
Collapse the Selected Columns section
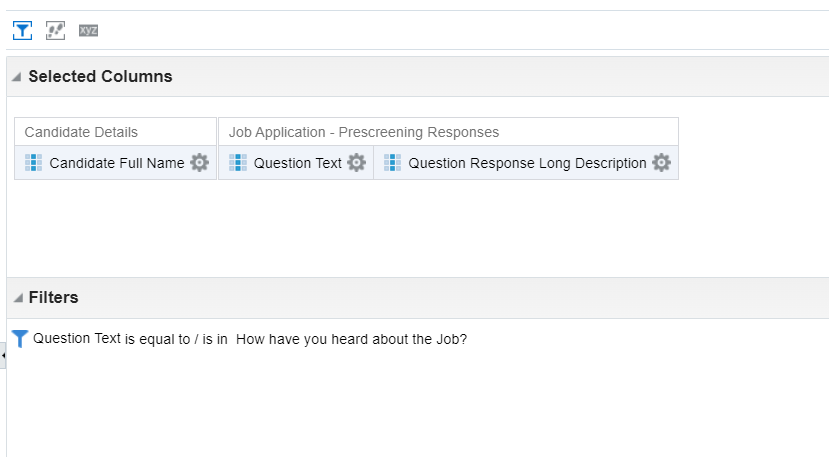click(x=17, y=77)
